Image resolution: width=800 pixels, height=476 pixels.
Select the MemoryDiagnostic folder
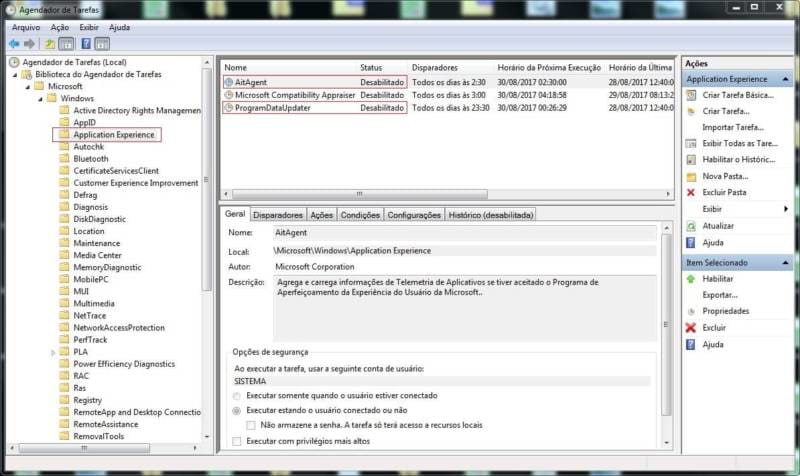(x=107, y=267)
